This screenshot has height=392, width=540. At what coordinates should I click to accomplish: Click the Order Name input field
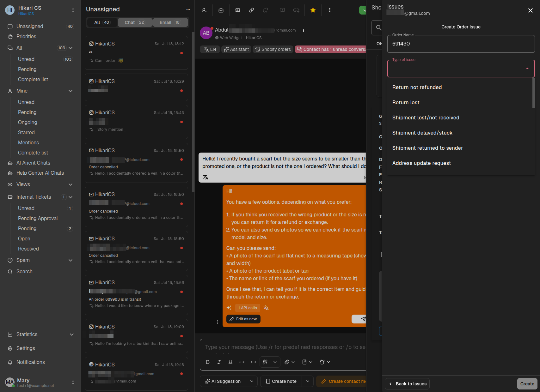pos(461,44)
